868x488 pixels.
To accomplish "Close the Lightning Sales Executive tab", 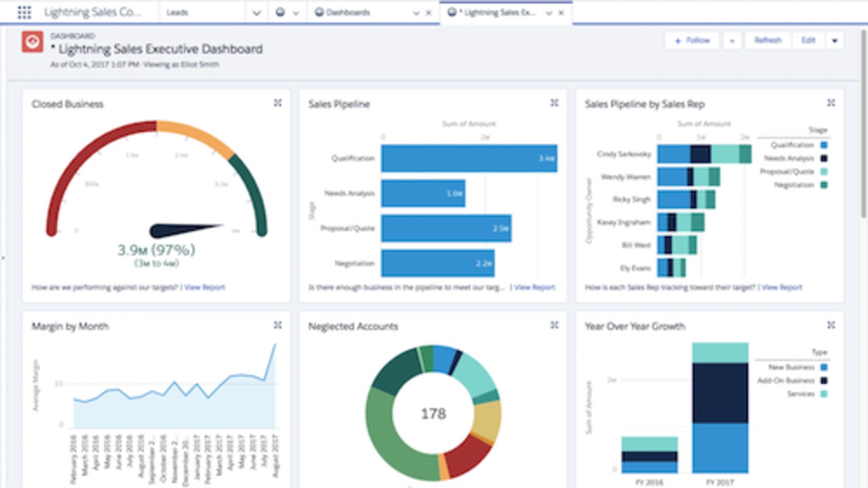I will (x=560, y=13).
